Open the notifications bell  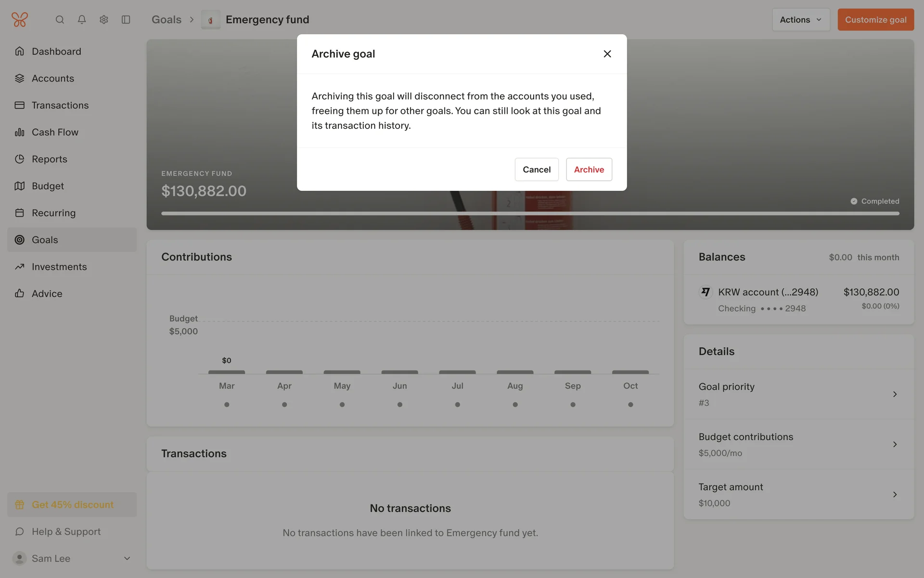pos(82,20)
